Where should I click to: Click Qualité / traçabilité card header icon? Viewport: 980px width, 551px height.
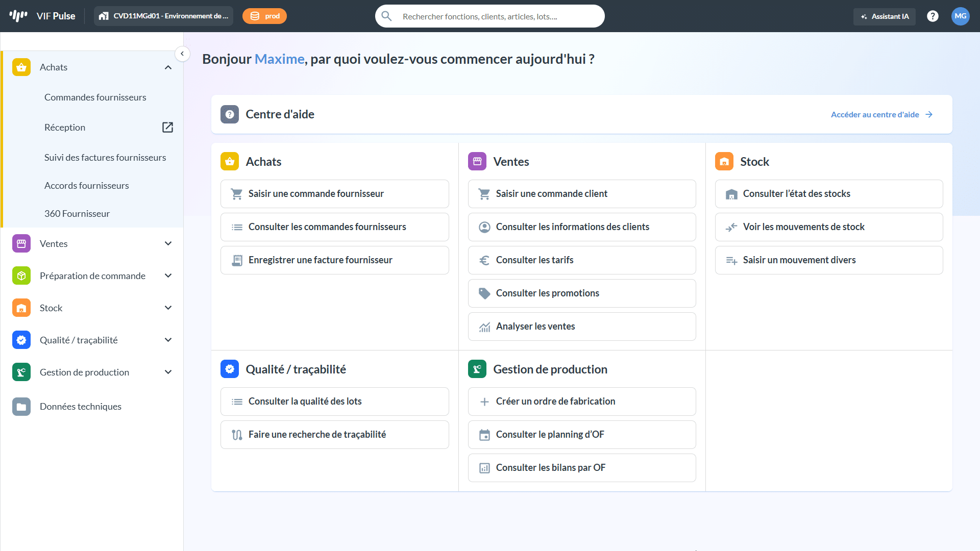(x=230, y=369)
